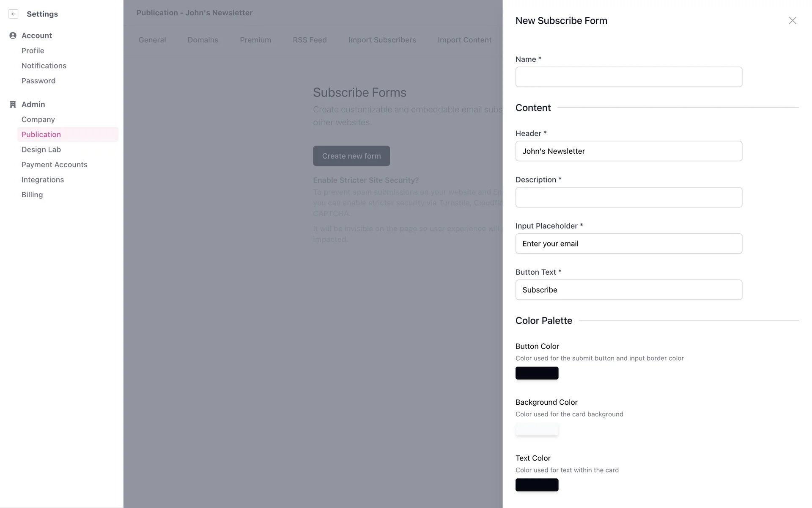Click the Account person icon
This screenshot has width=812, height=508.
(x=13, y=36)
